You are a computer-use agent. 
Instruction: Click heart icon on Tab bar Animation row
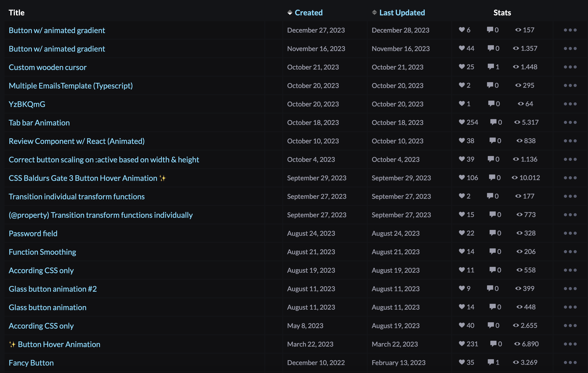pyautogui.click(x=462, y=122)
